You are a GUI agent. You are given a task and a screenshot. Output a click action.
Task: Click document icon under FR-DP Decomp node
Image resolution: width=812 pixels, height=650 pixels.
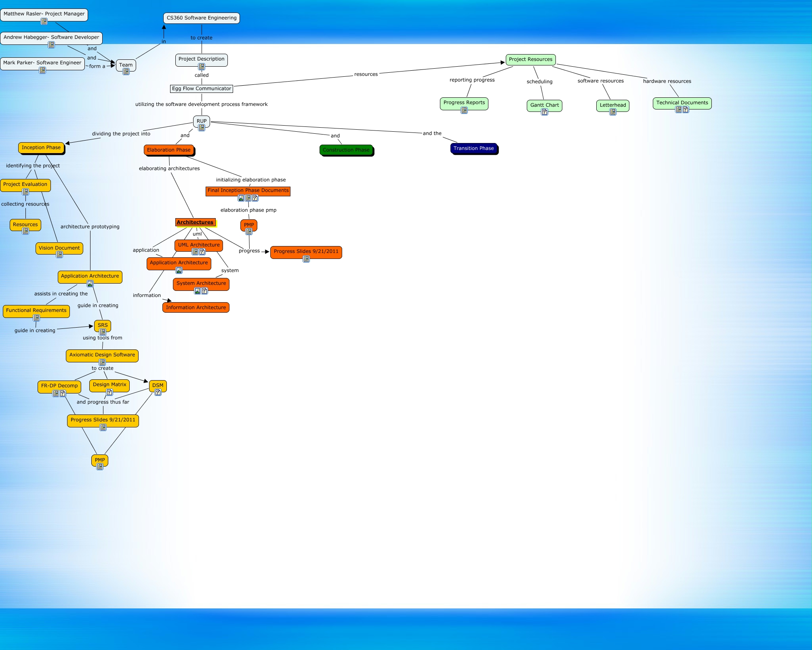tap(56, 393)
